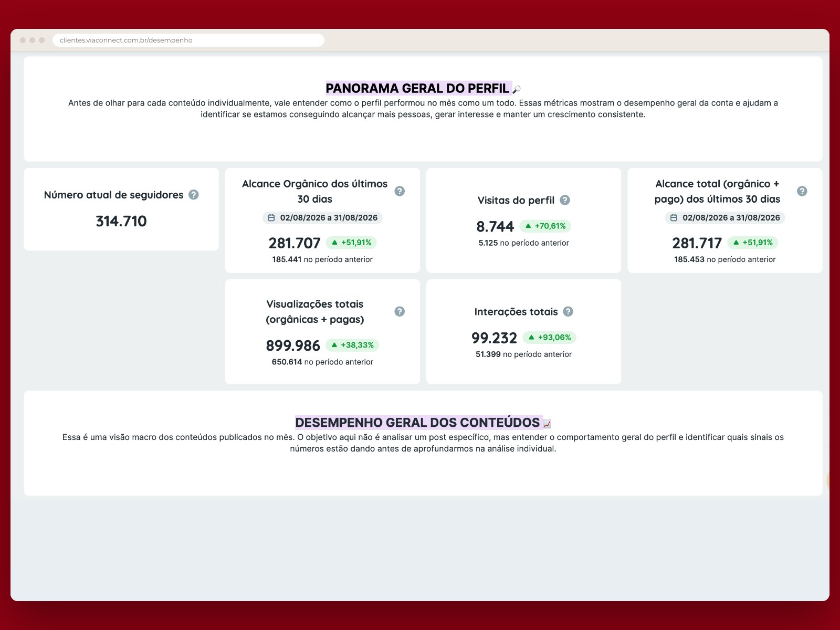This screenshot has height=630, width=840.
Task: Click magnifier emoji next to PANORAMA GERAL DO PERFIL
Action: point(517,89)
